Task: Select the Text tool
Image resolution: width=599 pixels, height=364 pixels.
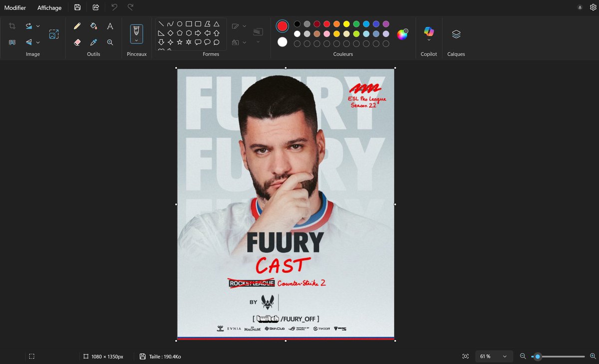Action: point(110,25)
